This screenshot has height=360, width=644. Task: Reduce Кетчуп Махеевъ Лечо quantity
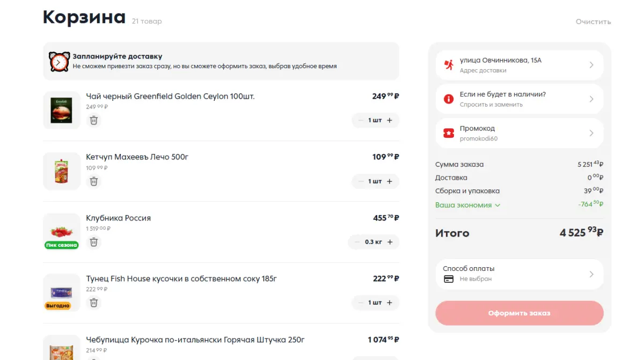point(361,181)
